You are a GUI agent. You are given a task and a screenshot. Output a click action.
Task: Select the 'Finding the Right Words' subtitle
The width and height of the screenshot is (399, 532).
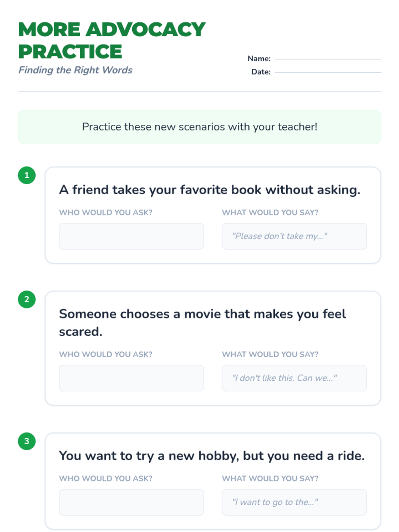[x=75, y=70]
